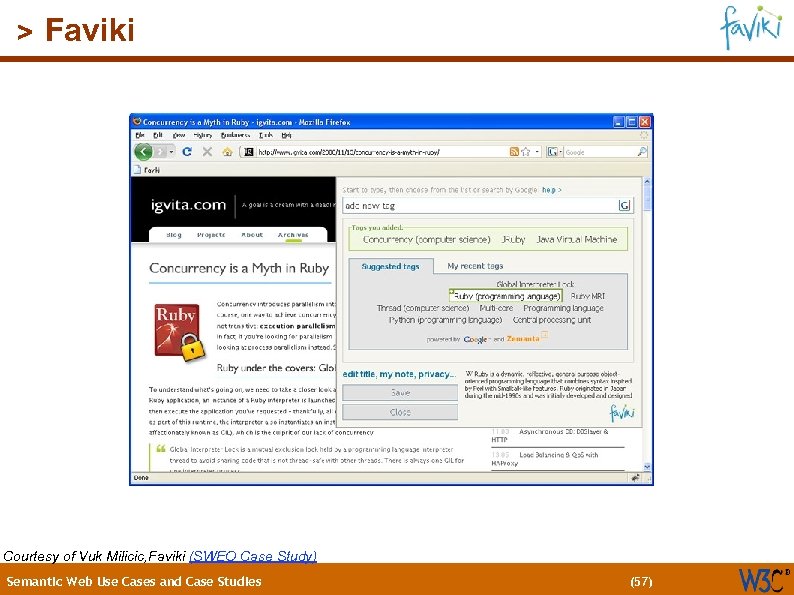Click the magnifier search icon
The image size is (794, 595).
tap(642, 151)
